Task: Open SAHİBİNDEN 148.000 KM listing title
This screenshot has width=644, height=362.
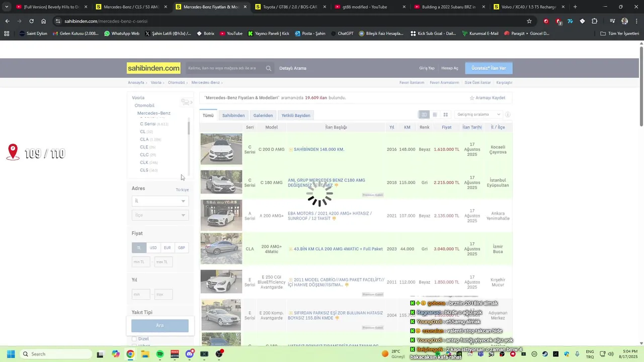Action: tap(319, 149)
